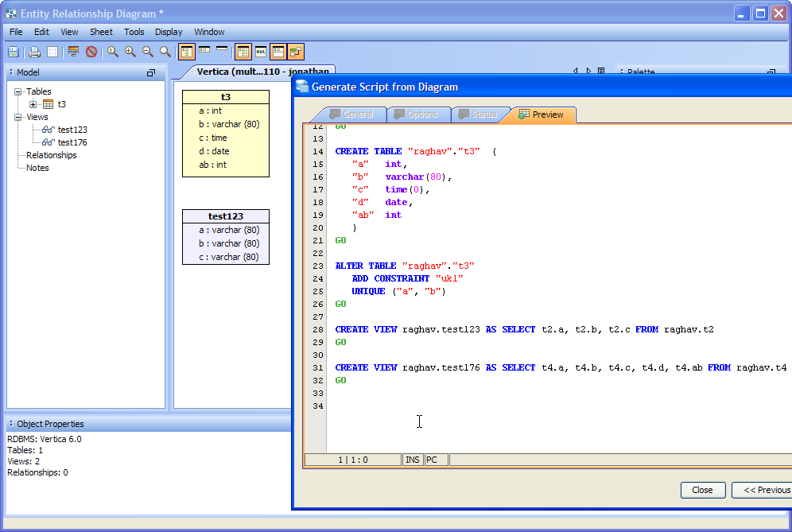Open the Tools menu
This screenshot has width=792, height=532.
134,32
